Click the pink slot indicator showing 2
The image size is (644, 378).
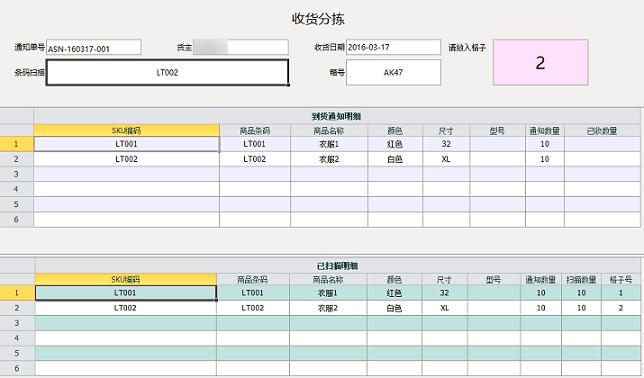pyautogui.click(x=540, y=62)
